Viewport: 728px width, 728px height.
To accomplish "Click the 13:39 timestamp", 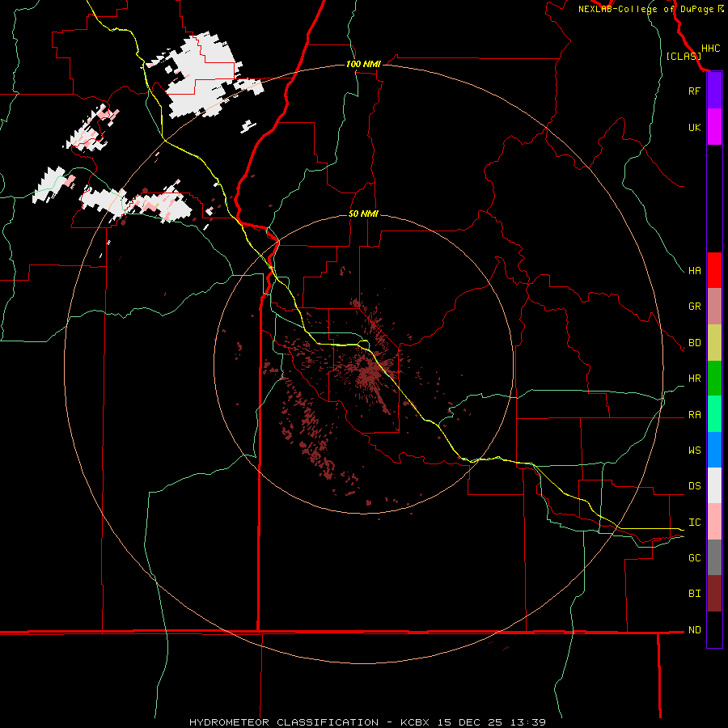I will [x=528, y=722].
